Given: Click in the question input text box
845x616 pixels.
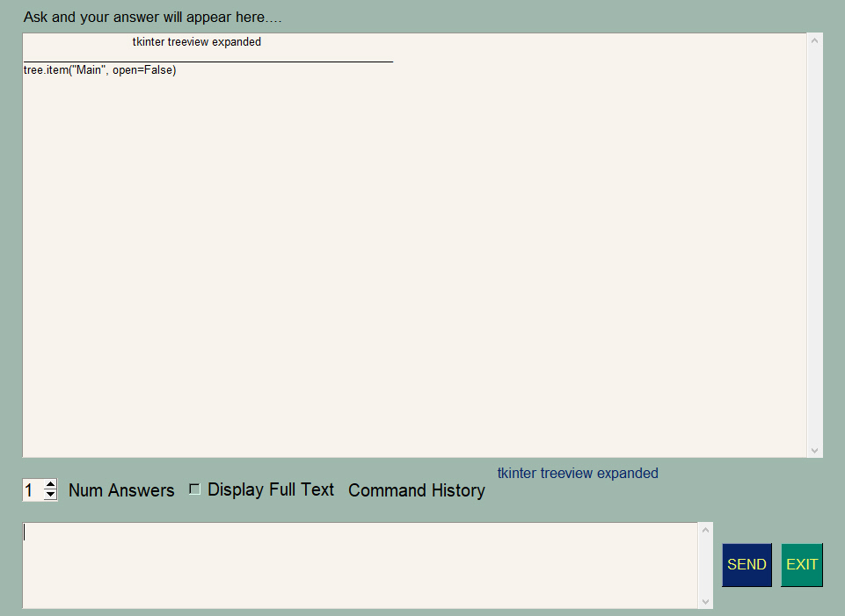Looking at the screenshot, I should click(360, 565).
